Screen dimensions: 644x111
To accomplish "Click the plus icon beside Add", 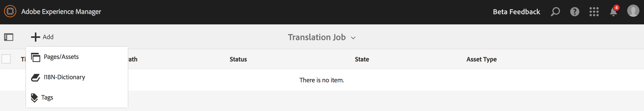I will [x=36, y=37].
